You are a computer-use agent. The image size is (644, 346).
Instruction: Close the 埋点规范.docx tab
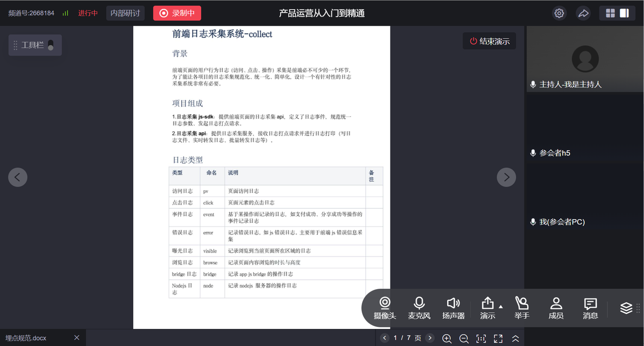(x=76, y=337)
